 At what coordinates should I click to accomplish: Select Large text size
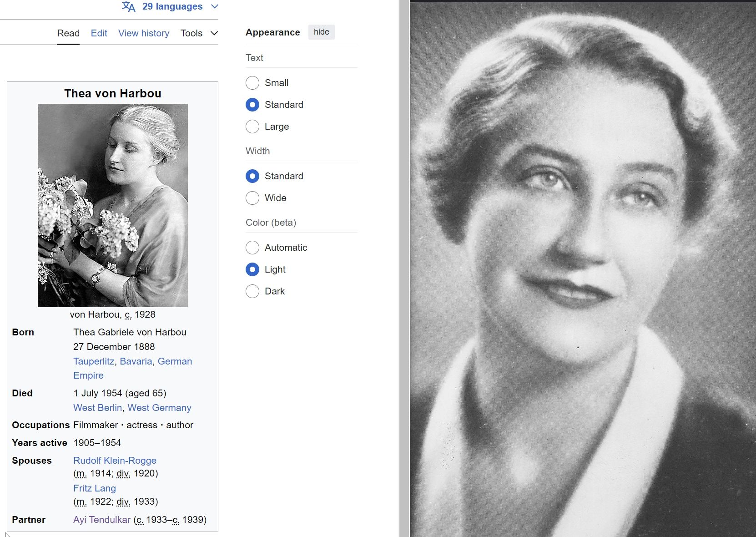tap(252, 127)
